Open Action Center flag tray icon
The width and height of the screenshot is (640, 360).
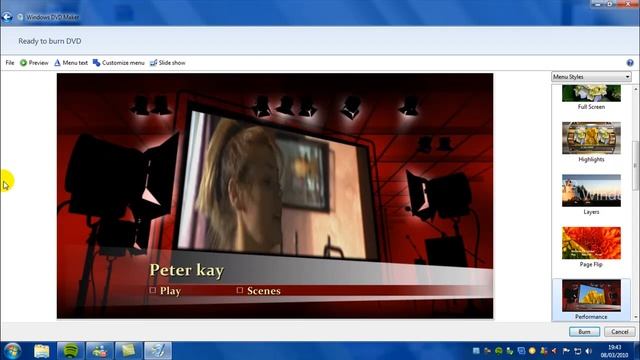pyautogui.click(x=566, y=351)
